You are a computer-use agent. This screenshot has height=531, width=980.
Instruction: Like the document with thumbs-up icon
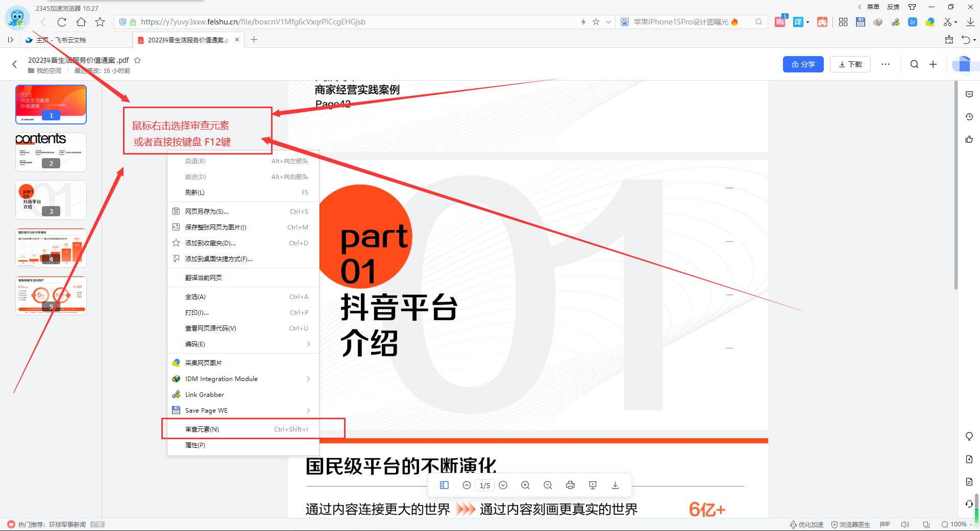tap(969, 139)
